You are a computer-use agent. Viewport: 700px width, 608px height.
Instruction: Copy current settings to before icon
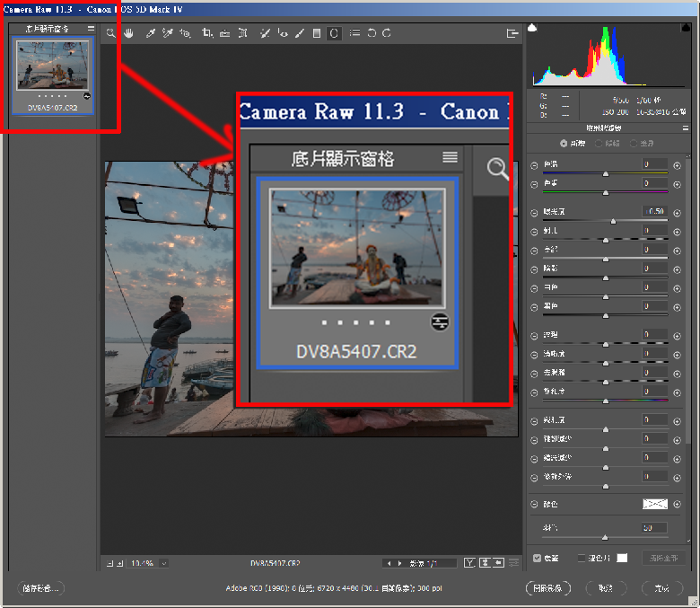click(499, 563)
